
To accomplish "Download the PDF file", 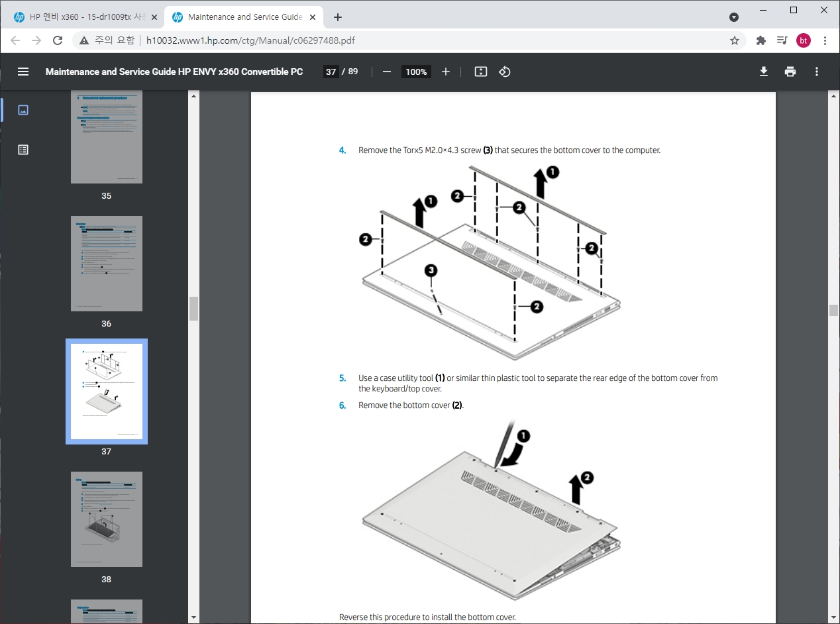I will pos(764,72).
